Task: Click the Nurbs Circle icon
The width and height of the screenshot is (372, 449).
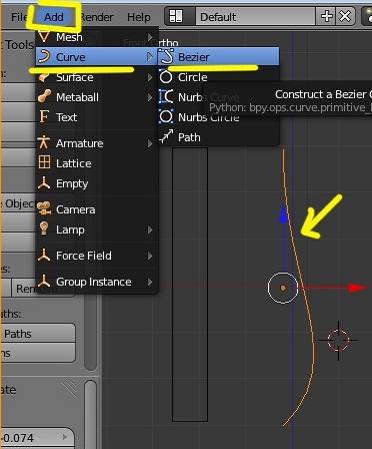Action: click(x=166, y=117)
